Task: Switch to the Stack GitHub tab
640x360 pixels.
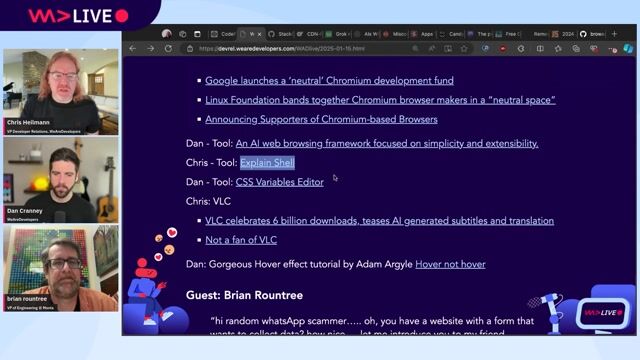Action: coord(280,34)
